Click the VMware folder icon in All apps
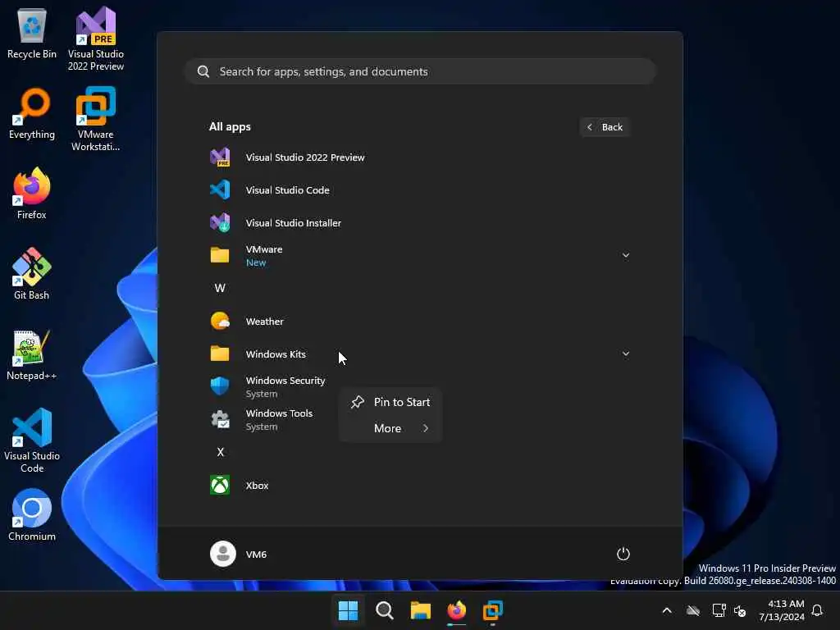 pos(220,256)
